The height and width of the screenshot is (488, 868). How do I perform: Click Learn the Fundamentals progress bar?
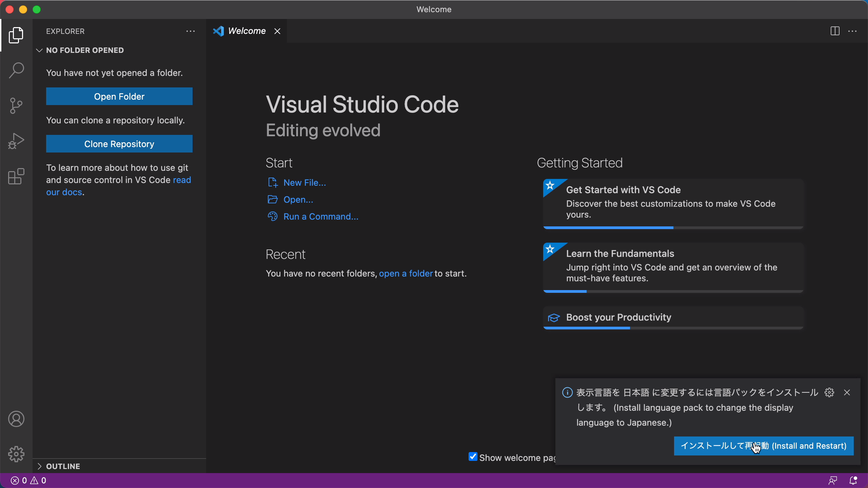(x=673, y=291)
